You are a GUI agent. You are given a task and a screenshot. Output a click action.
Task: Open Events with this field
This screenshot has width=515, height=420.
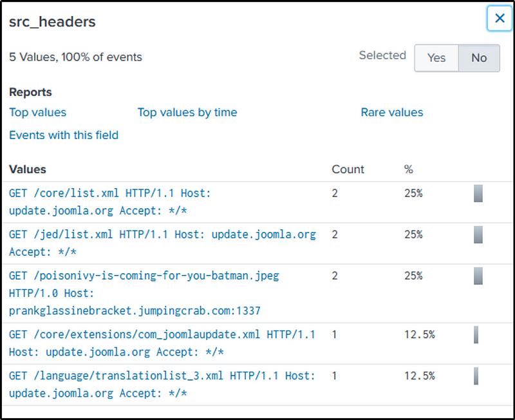(x=64, y=135)
